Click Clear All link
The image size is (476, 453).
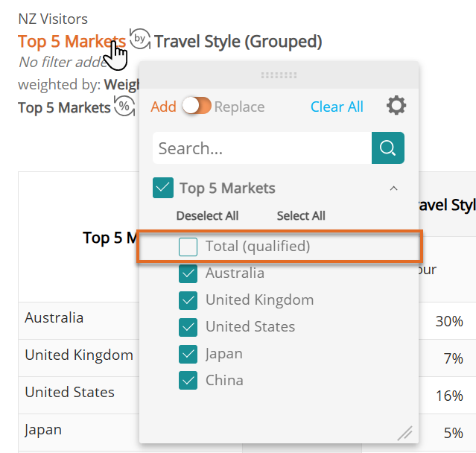coord(337,107)
